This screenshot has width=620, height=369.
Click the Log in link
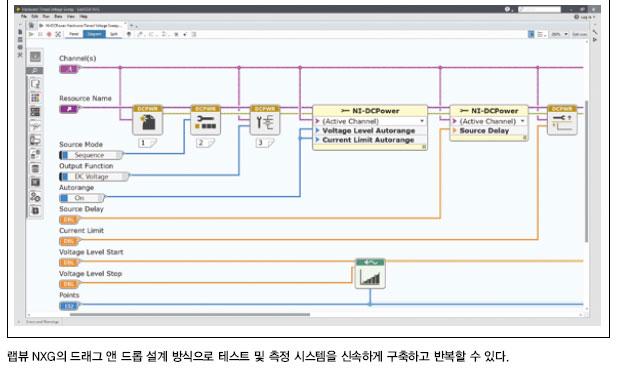tap(585, 17)
